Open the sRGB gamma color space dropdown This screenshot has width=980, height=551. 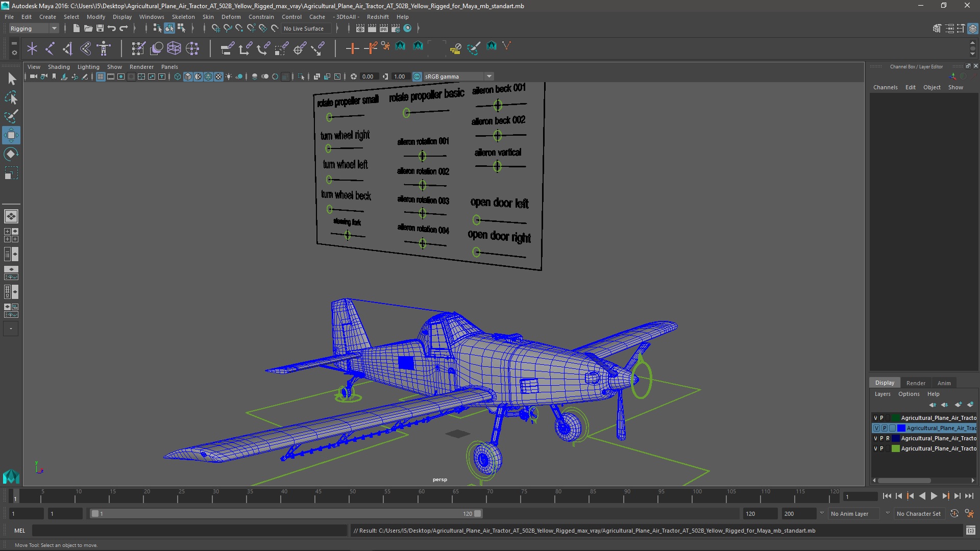459,77
